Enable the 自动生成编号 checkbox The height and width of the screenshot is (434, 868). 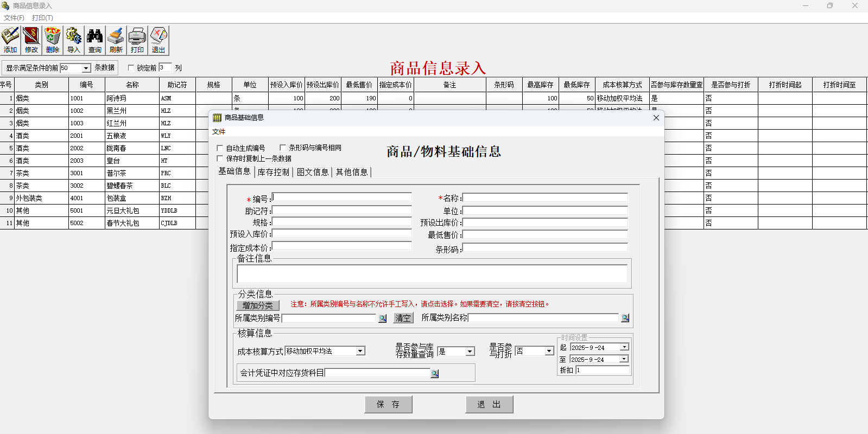pos(220,148)
